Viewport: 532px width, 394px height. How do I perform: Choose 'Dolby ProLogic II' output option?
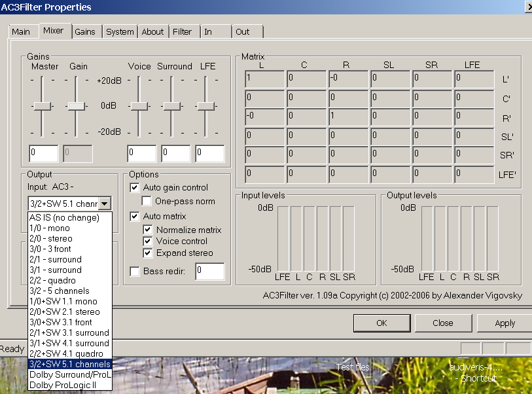point(63,385)
